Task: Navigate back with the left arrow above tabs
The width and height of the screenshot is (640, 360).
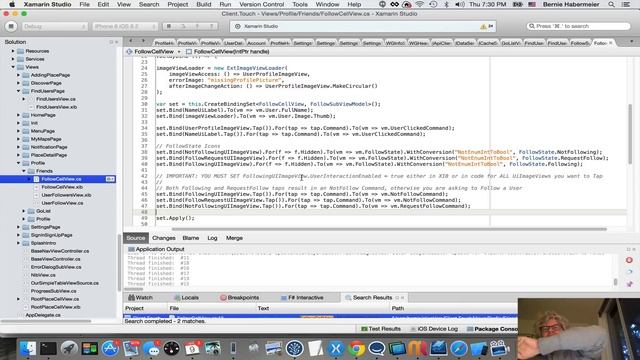Action: click(x=131, y=41)
